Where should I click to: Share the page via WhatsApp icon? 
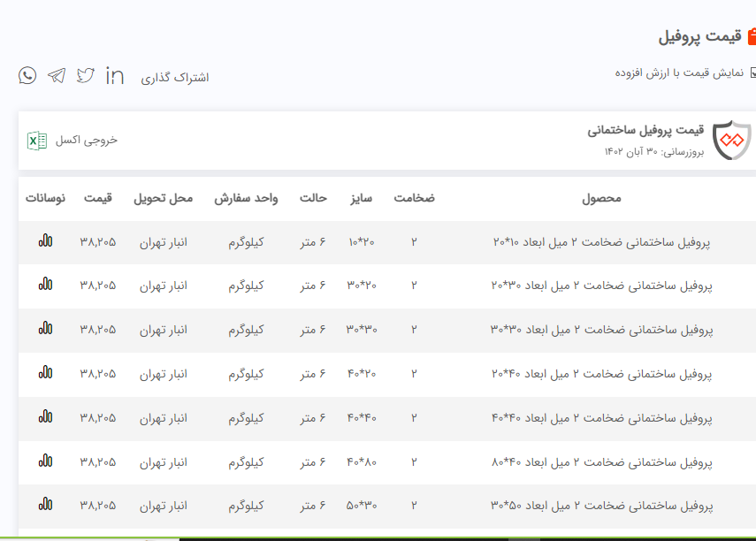pyautogui.click(x=27, y=75)
